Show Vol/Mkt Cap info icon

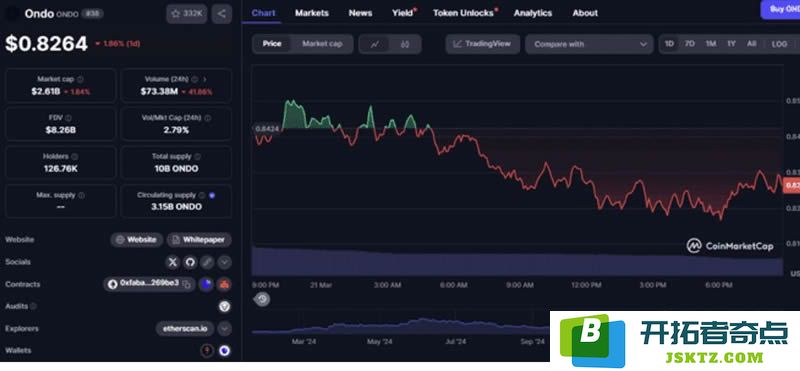pyautogui.click(x=207, y=118)
